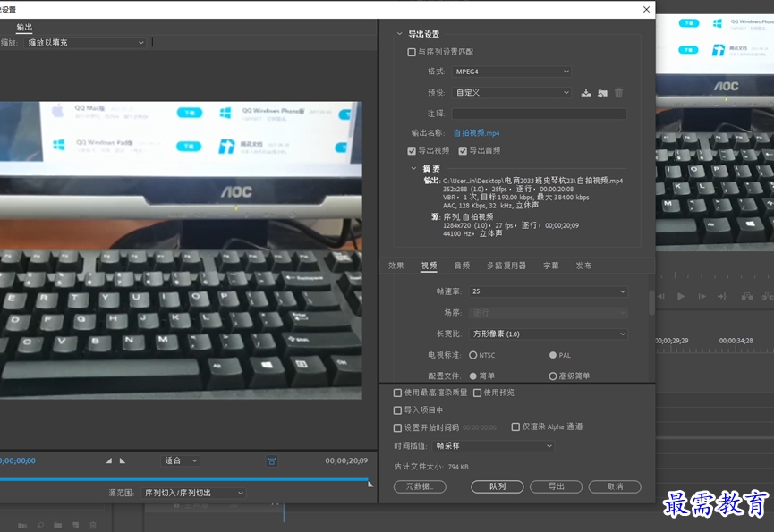Screen dimensions: 774x532
Task: Enable 导入项目中 checkbox
Action: [397, 410]
